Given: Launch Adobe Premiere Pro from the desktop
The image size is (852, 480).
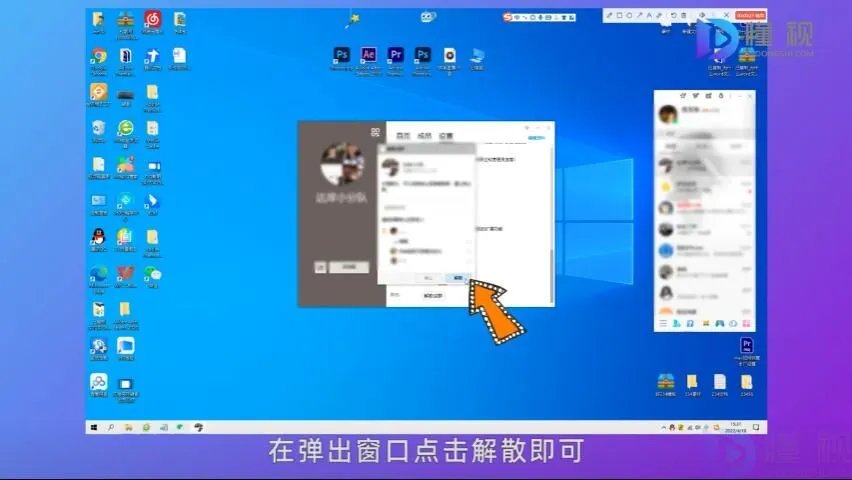Looking at the screenshot, I should tap(396, 55).
